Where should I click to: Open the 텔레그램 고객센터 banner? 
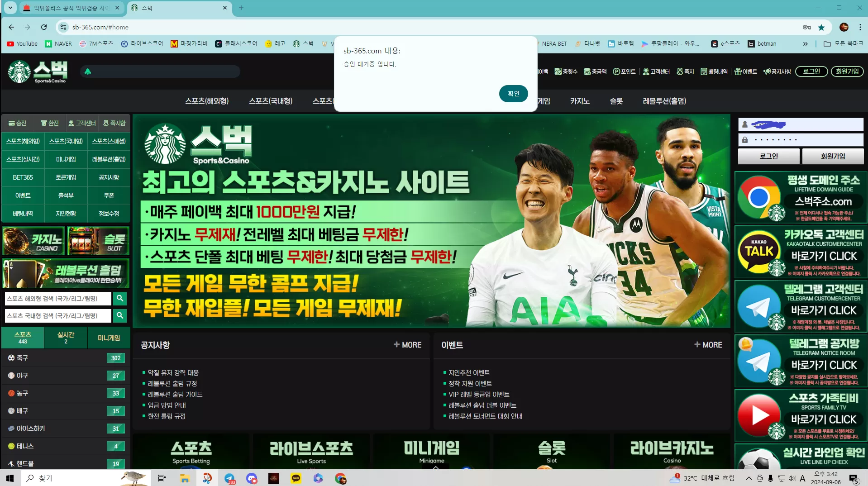pos(801,306)
